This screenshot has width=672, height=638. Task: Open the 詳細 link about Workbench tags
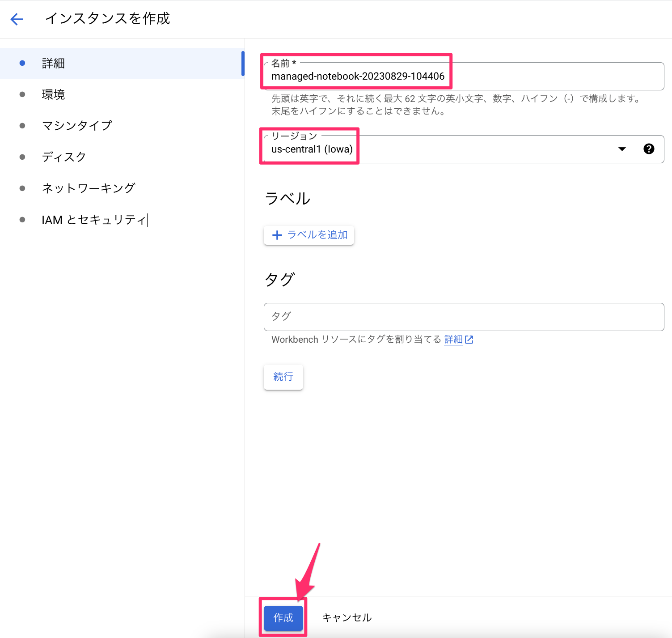[x=453, y=339]
